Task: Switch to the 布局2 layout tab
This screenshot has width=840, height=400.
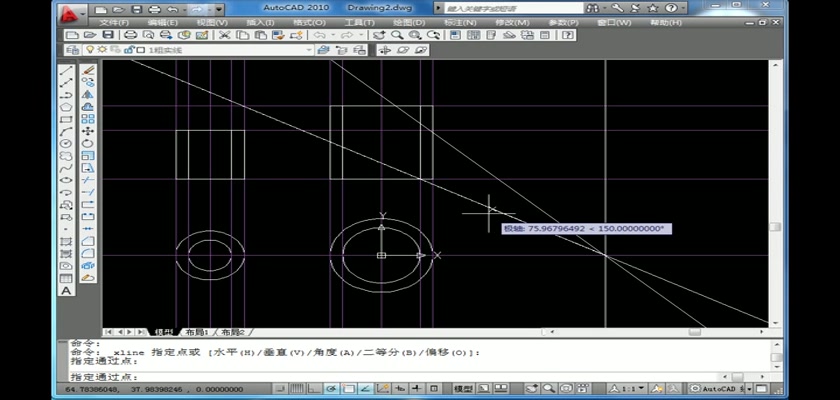Action: point(234,333)
